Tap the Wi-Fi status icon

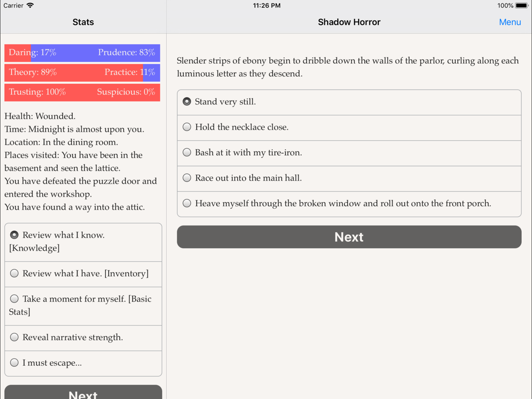point(30,5)
